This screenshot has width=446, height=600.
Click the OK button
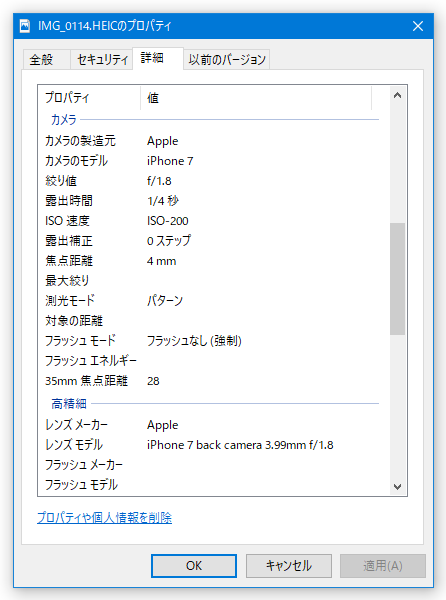tap(194, 566)
